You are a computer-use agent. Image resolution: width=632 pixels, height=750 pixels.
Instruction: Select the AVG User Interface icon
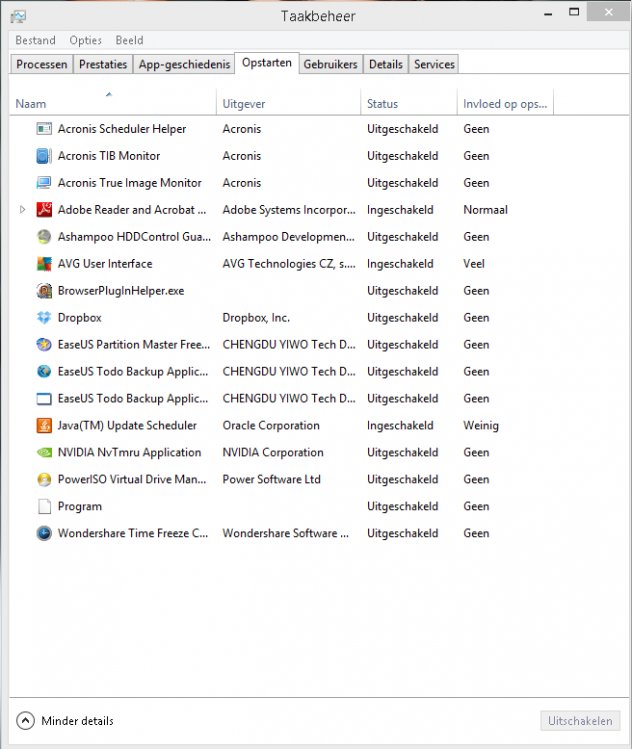(44, 264)
